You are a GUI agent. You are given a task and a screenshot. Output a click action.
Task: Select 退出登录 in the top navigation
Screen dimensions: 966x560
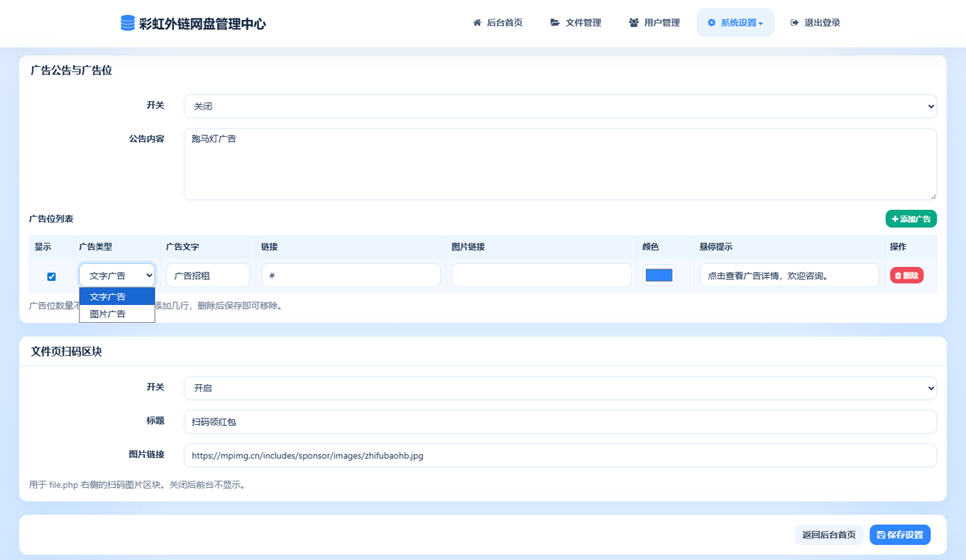(815, 23)
